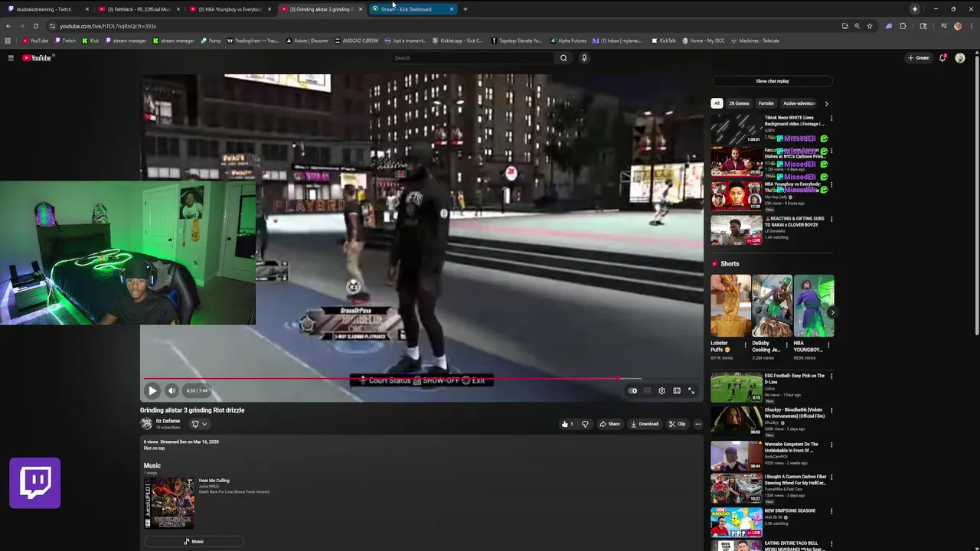This screenshot has height=551, width=980.
Task: Open the Carbone dishes video thumbnail
Action: (736, 161)
